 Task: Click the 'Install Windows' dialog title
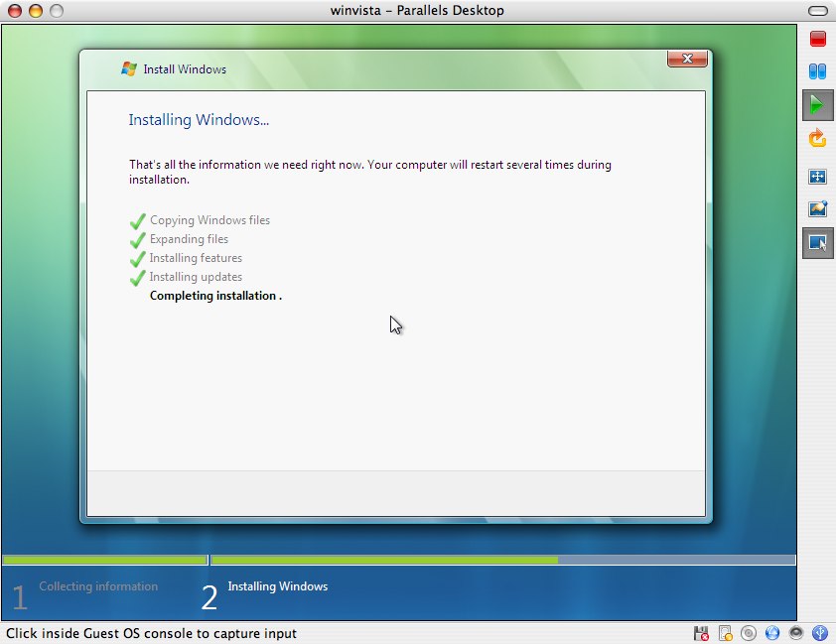click(x=185, y=69)
